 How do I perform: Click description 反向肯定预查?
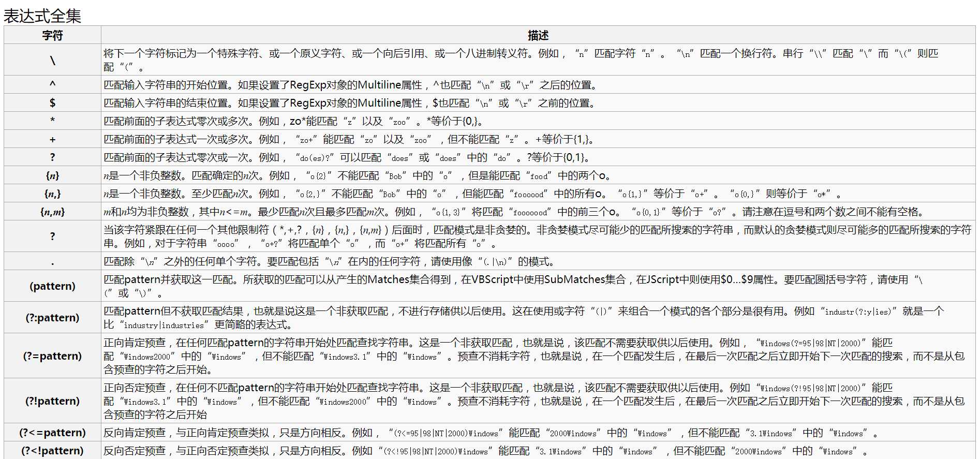tap(538, 433)
